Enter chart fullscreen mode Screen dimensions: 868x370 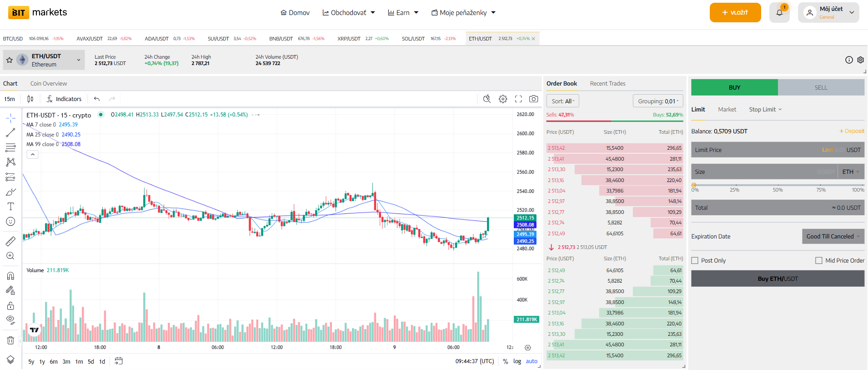[518, 99]
